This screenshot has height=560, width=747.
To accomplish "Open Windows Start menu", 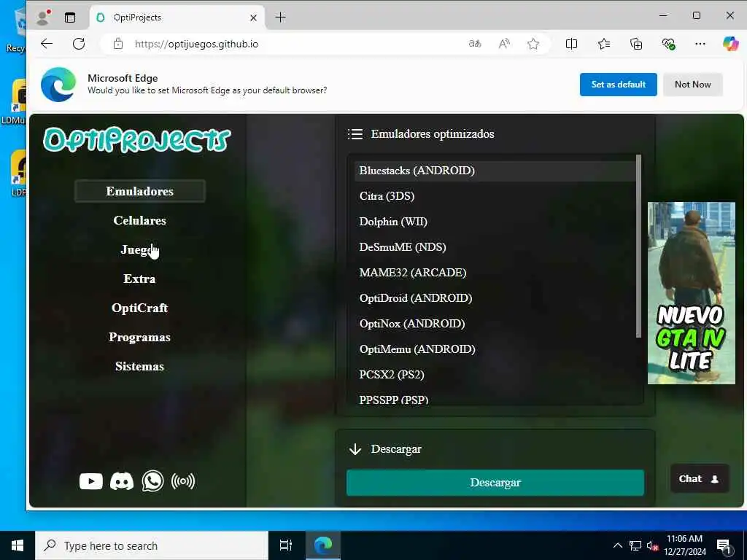I will (18, 545).
